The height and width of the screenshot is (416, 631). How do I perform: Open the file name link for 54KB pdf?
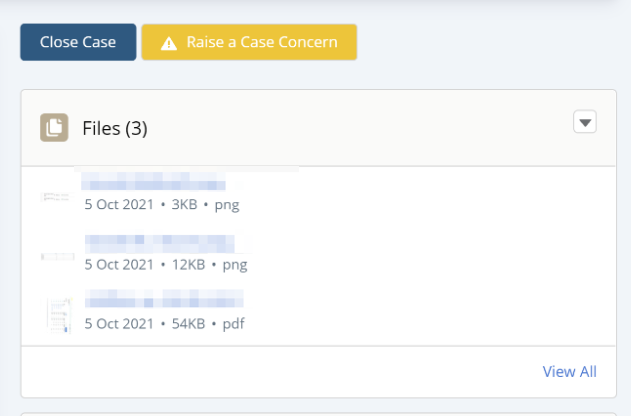click(x=164, y=300)
